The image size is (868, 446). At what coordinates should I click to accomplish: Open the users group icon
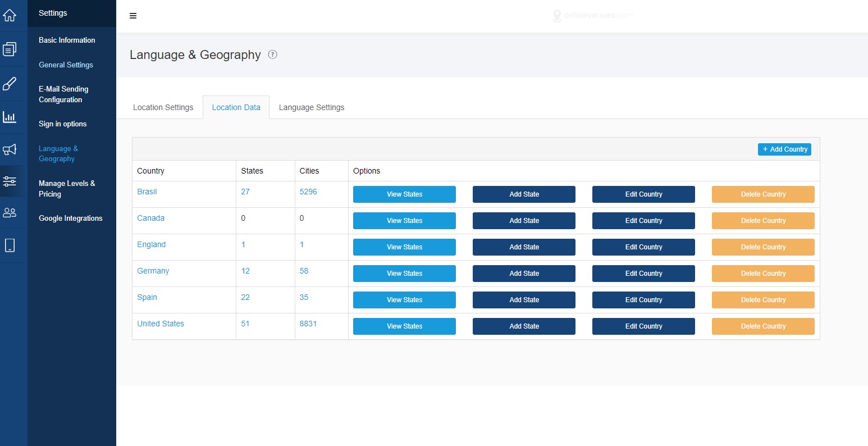10,213
